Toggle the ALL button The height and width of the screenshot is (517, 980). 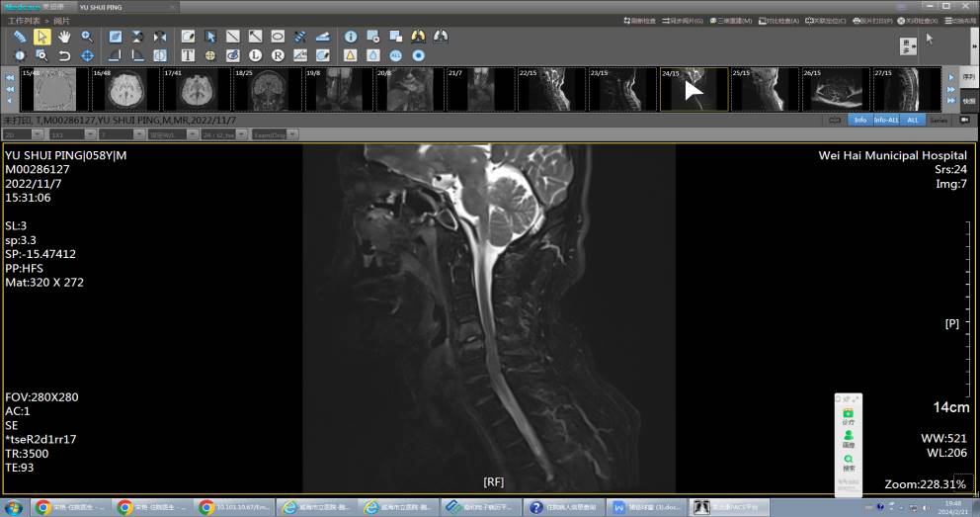[x=912, y=120]
